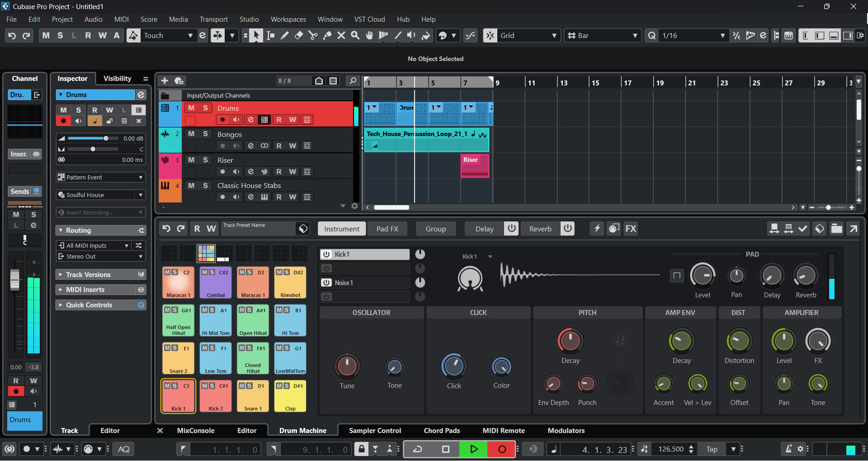Click the Tap tempo button
Screen dimensions: 868x461
[x=712, y=449]
